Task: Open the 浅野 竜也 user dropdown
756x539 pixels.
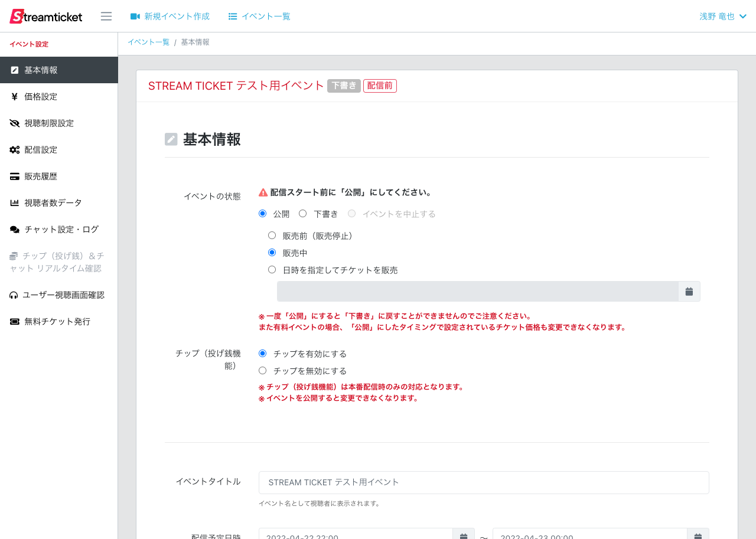Action: tap(723, 17)
